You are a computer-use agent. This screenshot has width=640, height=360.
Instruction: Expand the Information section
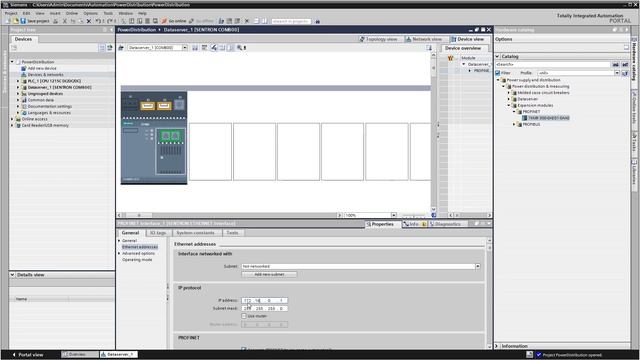[497, 346]
